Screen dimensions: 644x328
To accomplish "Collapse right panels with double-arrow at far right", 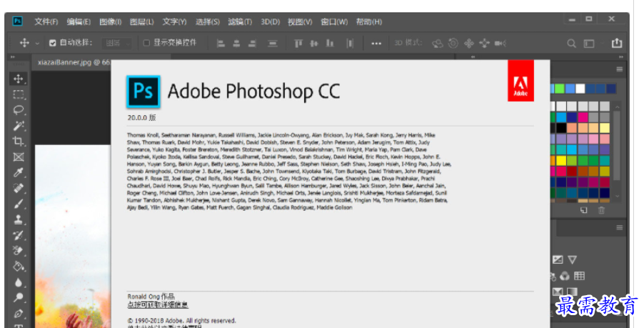I will pos(621,56).
